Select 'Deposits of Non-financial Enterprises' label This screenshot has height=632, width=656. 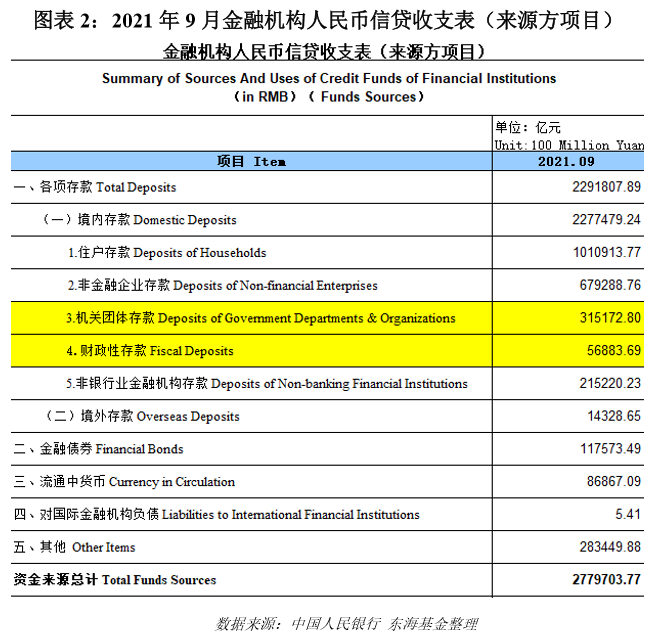pyautogui.click(x=223, y=285)
